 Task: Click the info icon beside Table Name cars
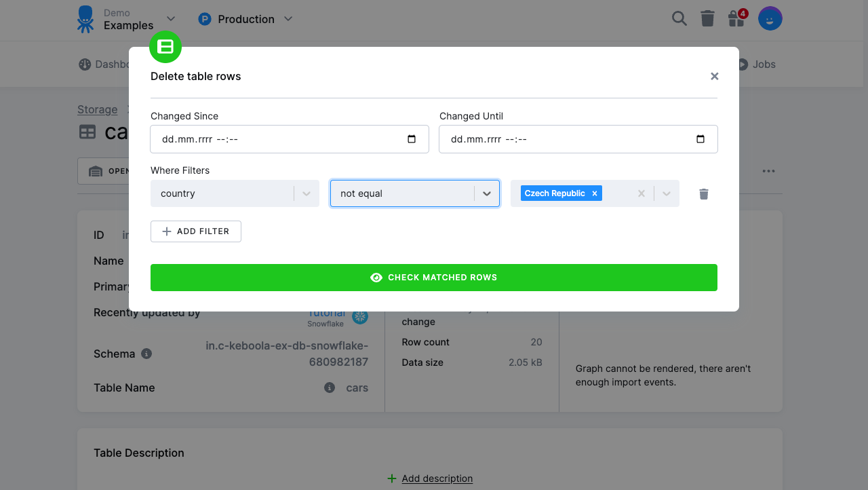[x=329, y=388]
